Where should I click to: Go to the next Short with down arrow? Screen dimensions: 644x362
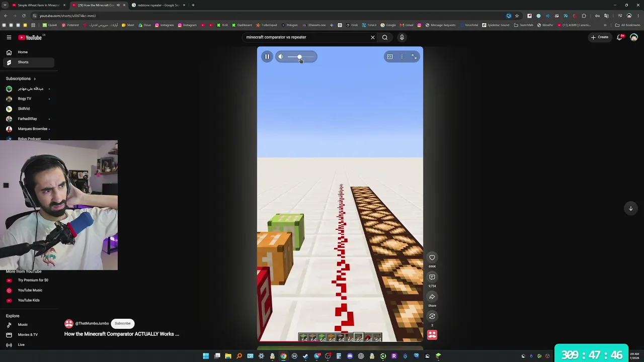pos(630,208)
